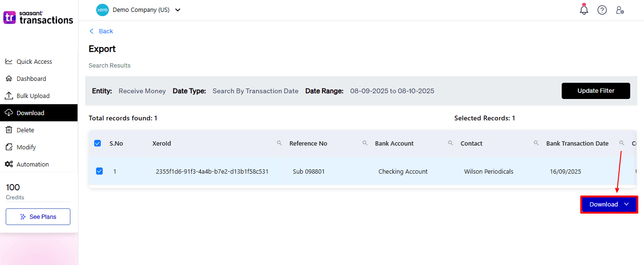
Task: Click the Download cloud icon in sidebar
Action: coord(9,113)
